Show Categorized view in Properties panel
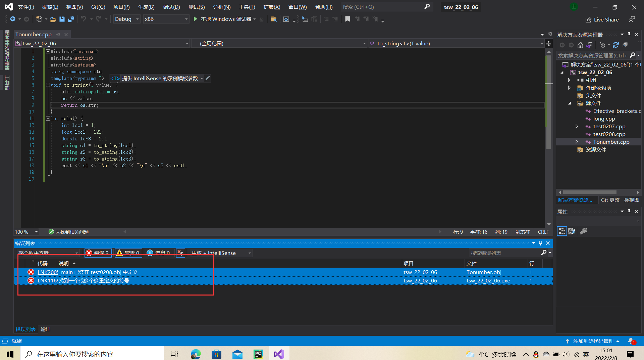Image resolution: width=644 pixels, height=360 pixels. click(x=562, y=231)
